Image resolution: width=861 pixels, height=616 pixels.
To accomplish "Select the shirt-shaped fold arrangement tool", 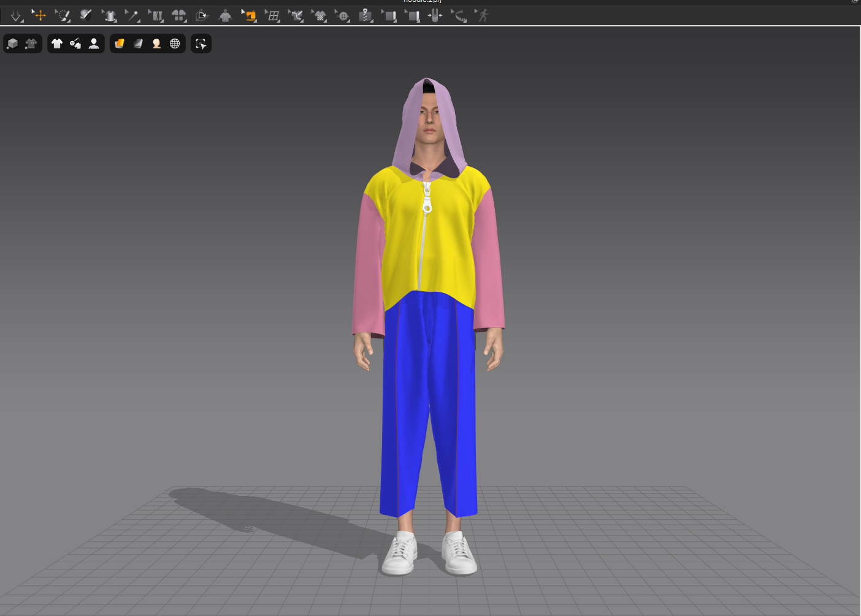I will 109,16.
